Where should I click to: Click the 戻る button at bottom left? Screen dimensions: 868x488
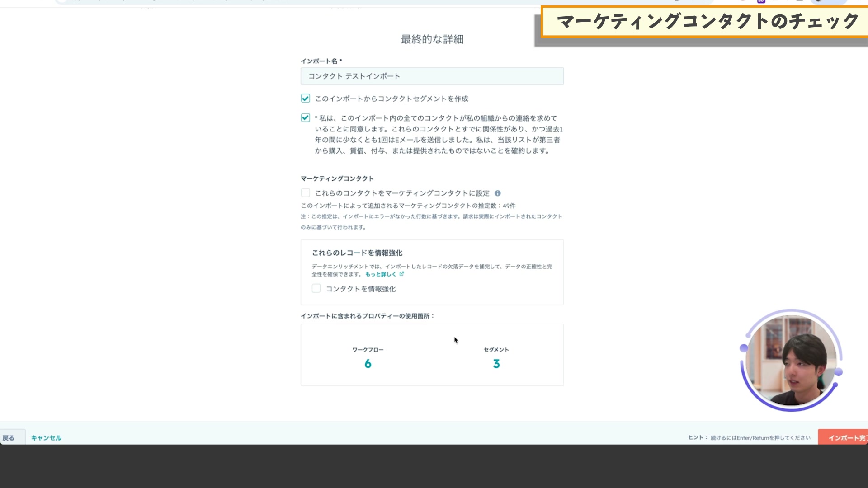coord(9,437)
